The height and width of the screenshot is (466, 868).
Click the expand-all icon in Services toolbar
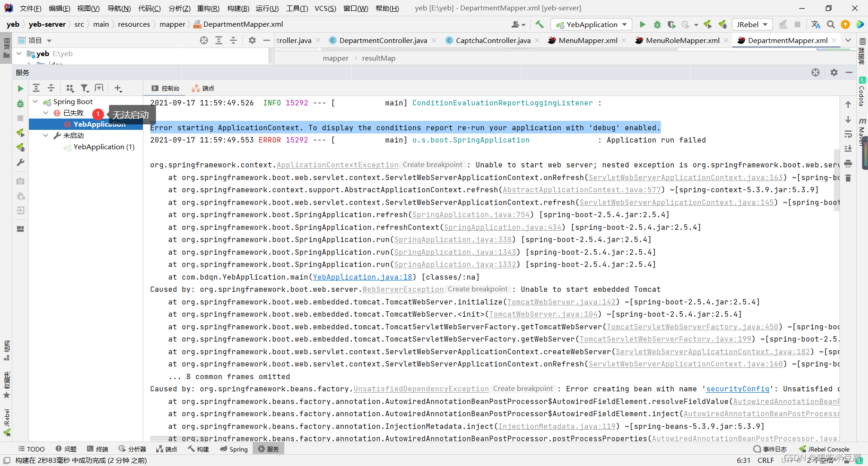[37, 88]
